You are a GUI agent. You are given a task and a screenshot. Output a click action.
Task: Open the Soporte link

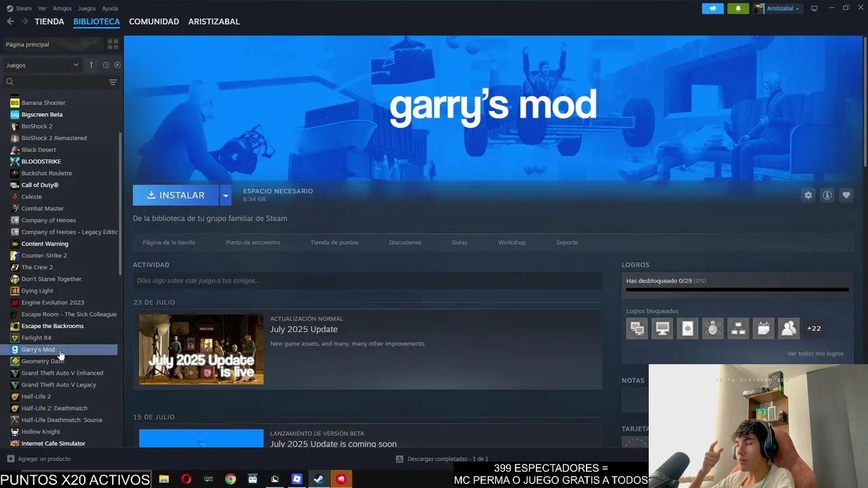[x=567, y=243]
